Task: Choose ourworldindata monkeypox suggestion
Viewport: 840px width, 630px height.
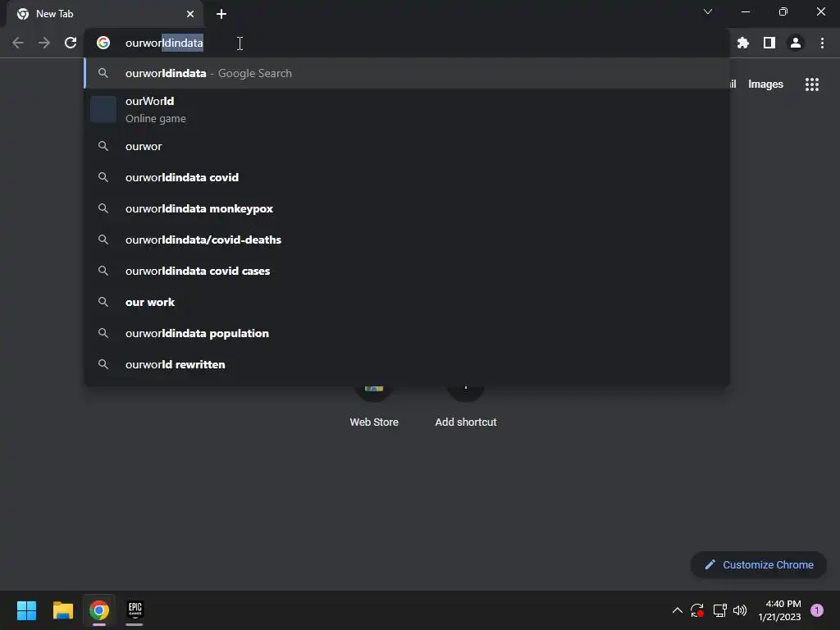Action: click(x=407, y=208)
